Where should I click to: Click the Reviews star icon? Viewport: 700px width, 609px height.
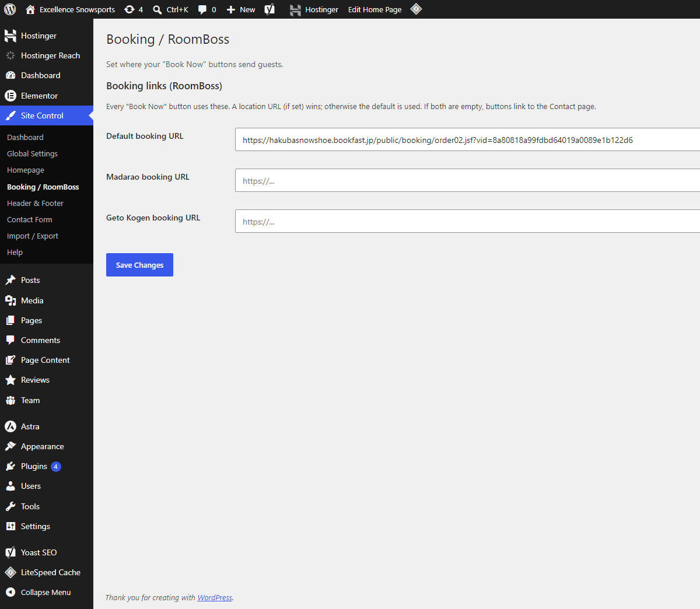10,380
